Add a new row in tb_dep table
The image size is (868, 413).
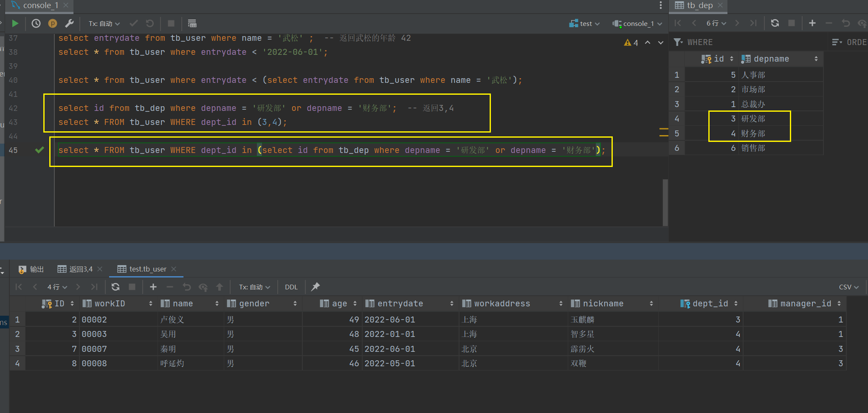point(812,23)
